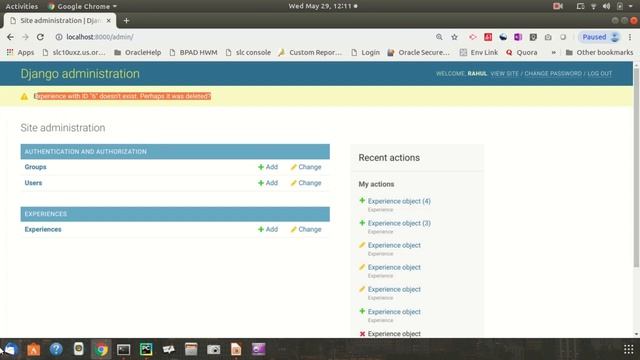Click the site information icon before localhost

tap(59, 37)
